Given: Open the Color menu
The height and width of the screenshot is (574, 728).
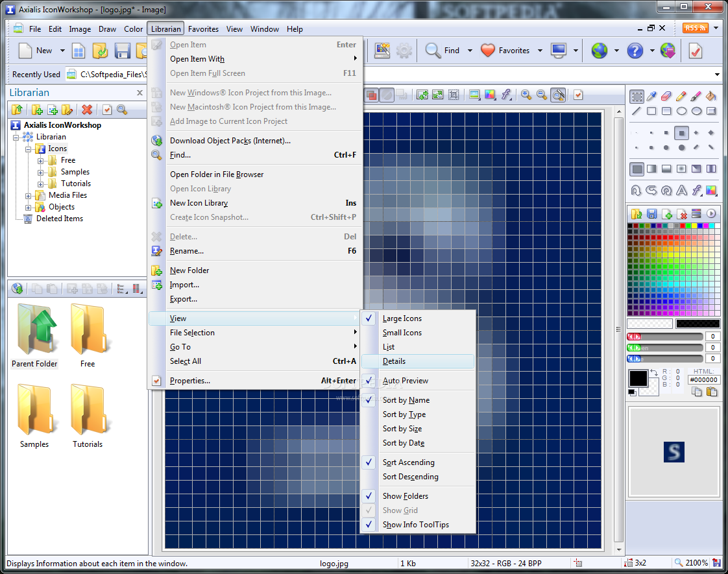Looking at the screenshot, I should (x=133, y=29).
